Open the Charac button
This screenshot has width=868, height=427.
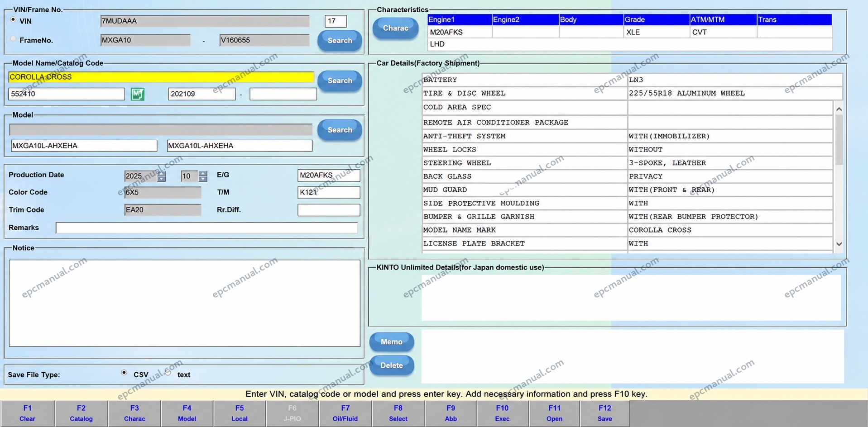click(395, 28)
